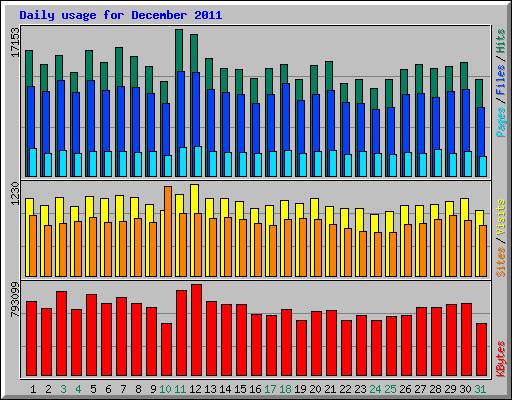Image resolution: width=512 pixels, height=400 pixels.
Task: Click day label 5 on the x-axis
Action: (93, 389)
